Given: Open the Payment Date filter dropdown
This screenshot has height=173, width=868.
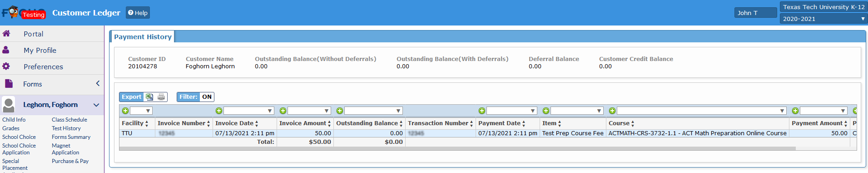Looking at the screenshot, I should tap(512, 111).
